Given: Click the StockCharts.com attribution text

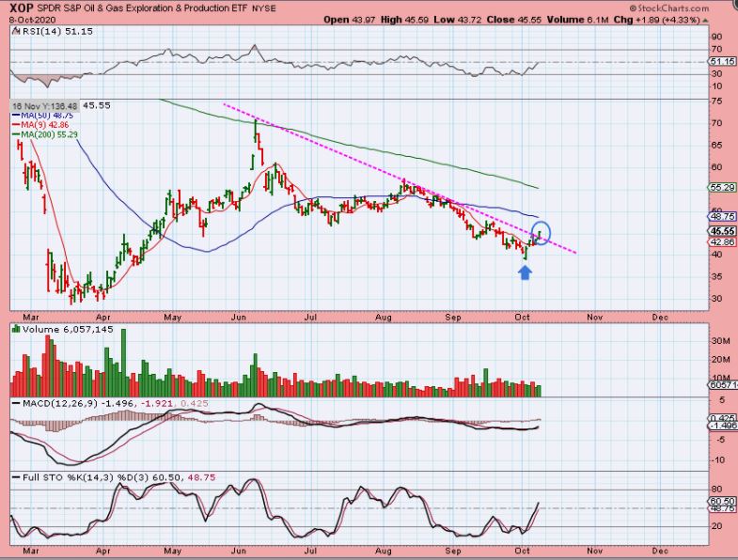Looking at the screenshot, I should click(668, 8).
